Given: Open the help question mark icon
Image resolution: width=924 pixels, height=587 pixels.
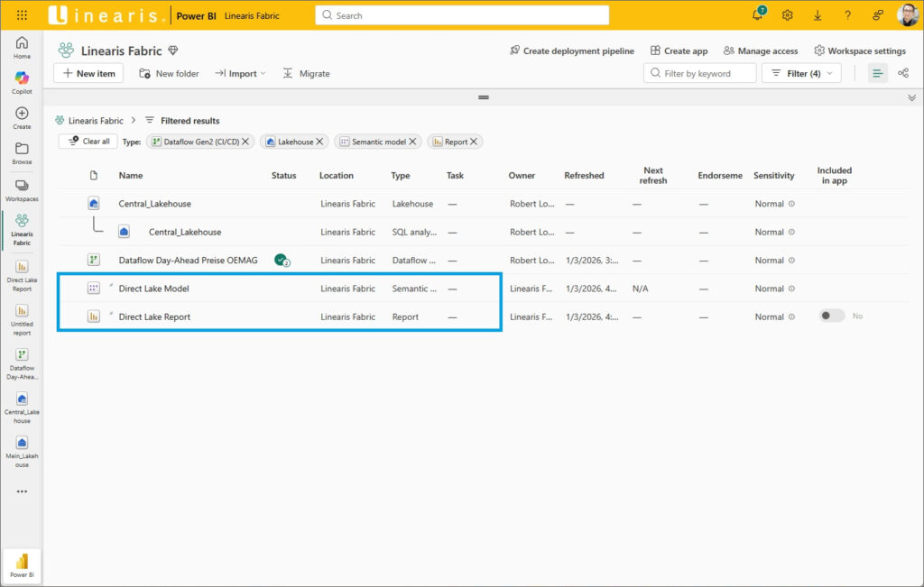Looking at the screenshot, I should (x=847, y=15).
